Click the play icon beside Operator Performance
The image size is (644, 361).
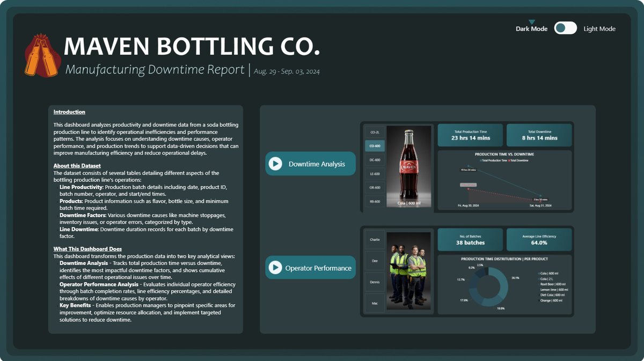pyautogui.click(x=275, y=268)
